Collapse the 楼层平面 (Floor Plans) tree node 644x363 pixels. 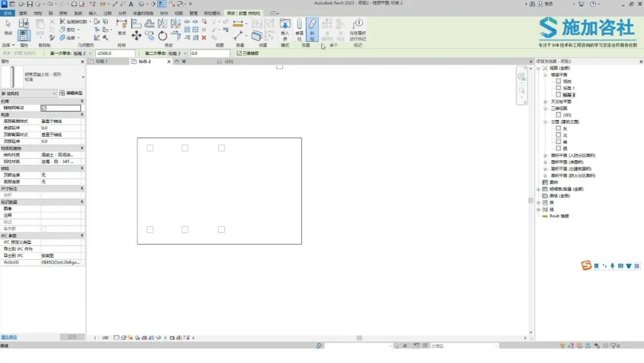point(545,75)
